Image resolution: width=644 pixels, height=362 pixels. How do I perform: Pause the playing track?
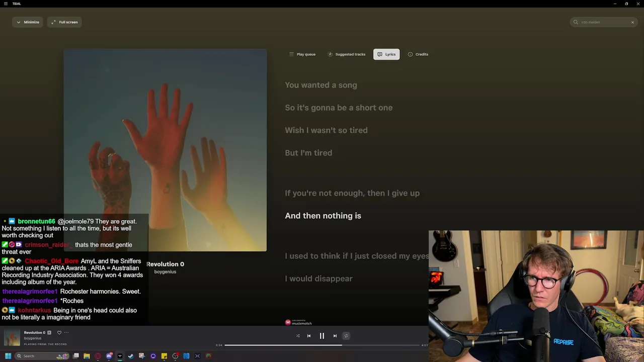[322, 336]
